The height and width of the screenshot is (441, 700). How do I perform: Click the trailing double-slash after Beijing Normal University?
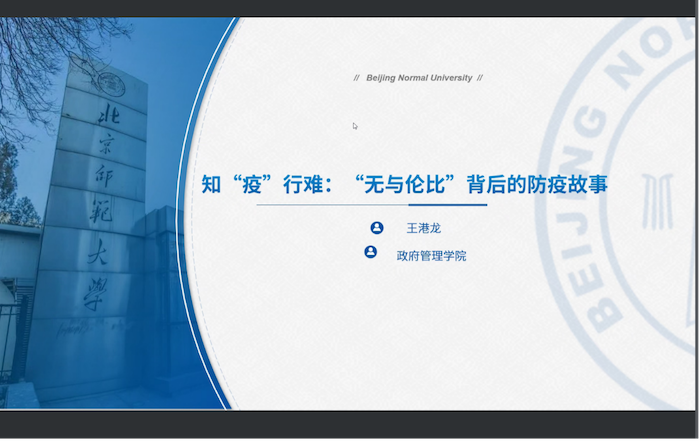pyautogui.click(x=480, y=78)
